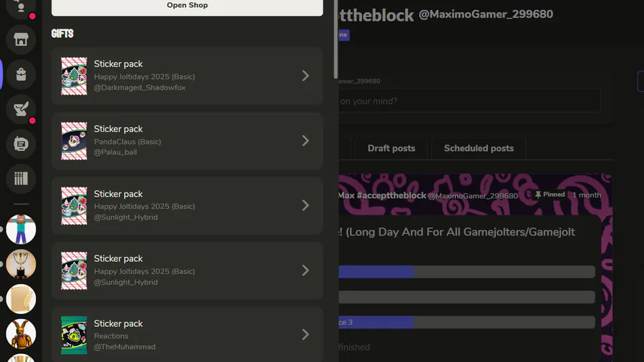The height and width of the screenshot is (362, 644).
Task: Open the Shop storefront icon in sidebar
Action: (x=21, y=39)
